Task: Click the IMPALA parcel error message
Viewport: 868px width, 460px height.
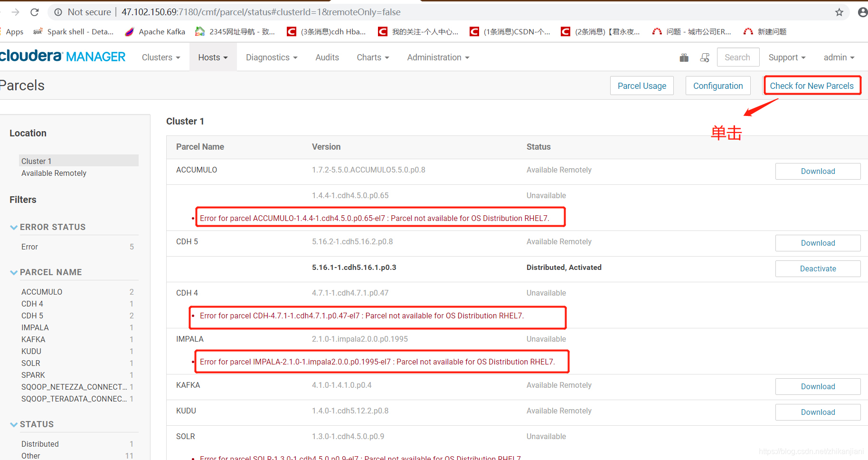Action: tap(377, 362)
